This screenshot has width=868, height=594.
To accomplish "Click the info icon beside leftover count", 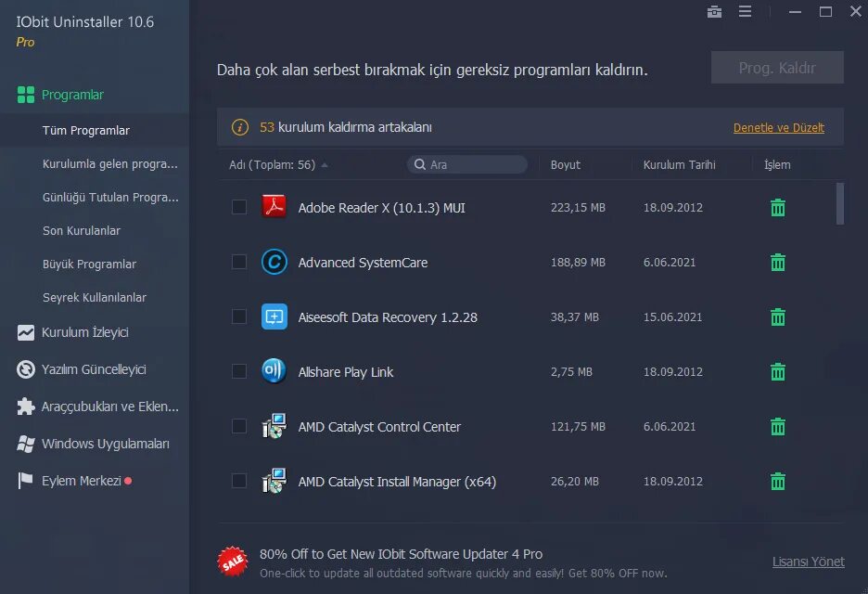I will coord(239,127).
